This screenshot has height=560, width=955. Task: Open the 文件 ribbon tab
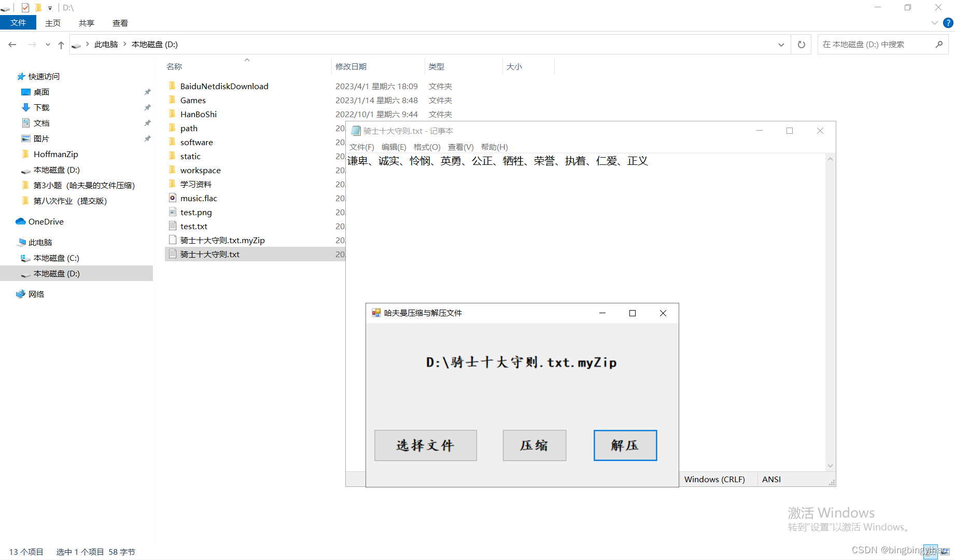(18, 23)
